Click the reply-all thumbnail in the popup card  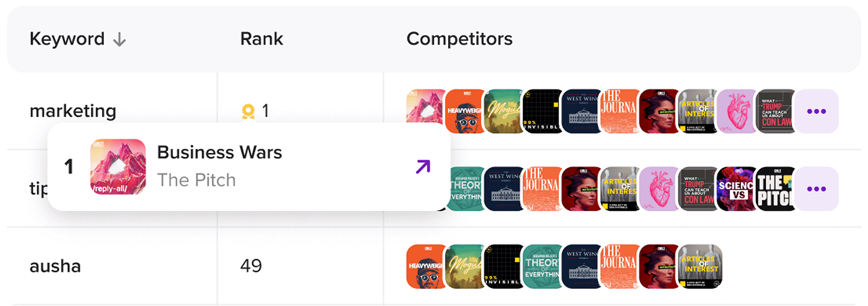(118, 167)
